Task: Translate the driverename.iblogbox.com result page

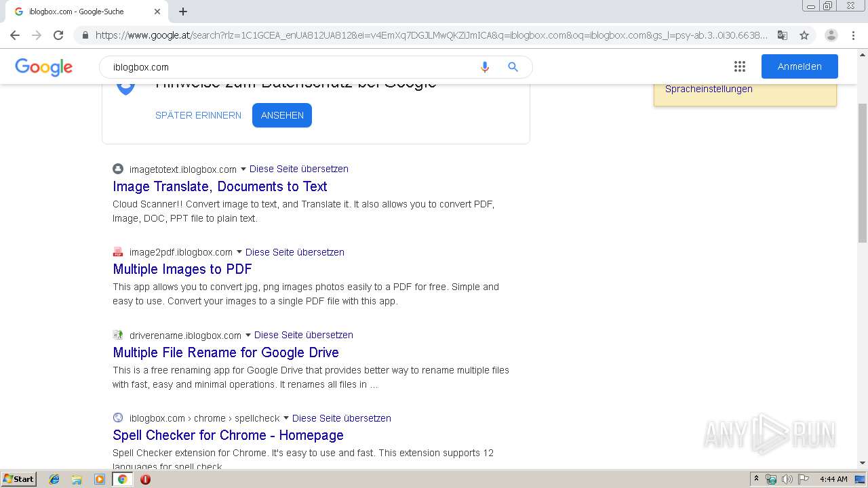Action: coord(304,335)
